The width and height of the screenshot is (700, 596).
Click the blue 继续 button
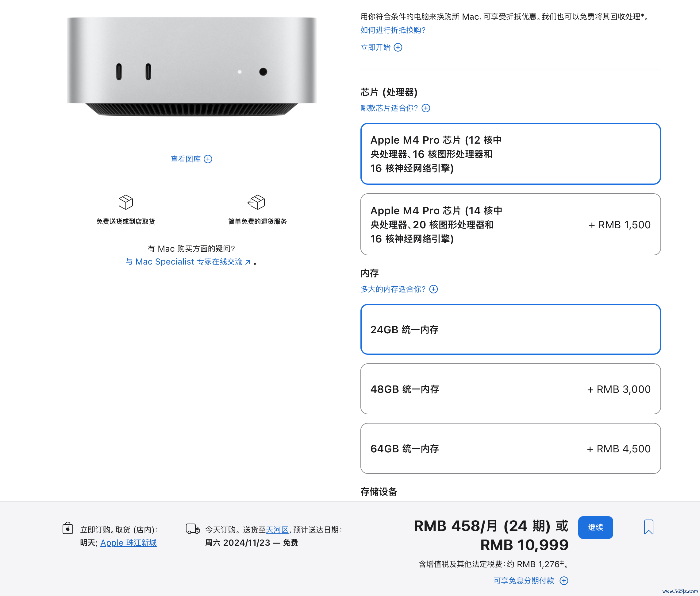coord(595,527)
